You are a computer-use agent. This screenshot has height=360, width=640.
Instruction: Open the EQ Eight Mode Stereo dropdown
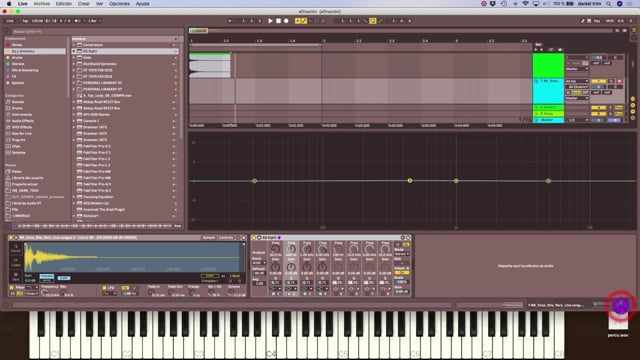[402, 254]
